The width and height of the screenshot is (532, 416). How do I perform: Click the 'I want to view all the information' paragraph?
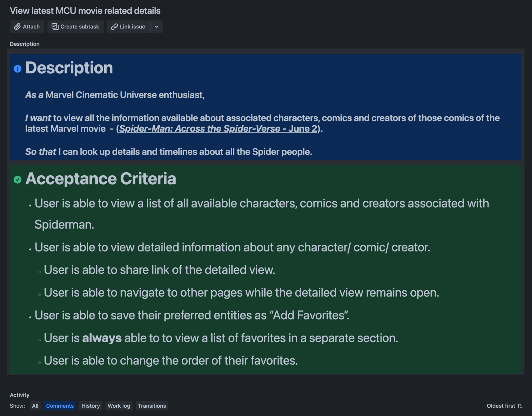pyautogui.click(x=262, y=123)
